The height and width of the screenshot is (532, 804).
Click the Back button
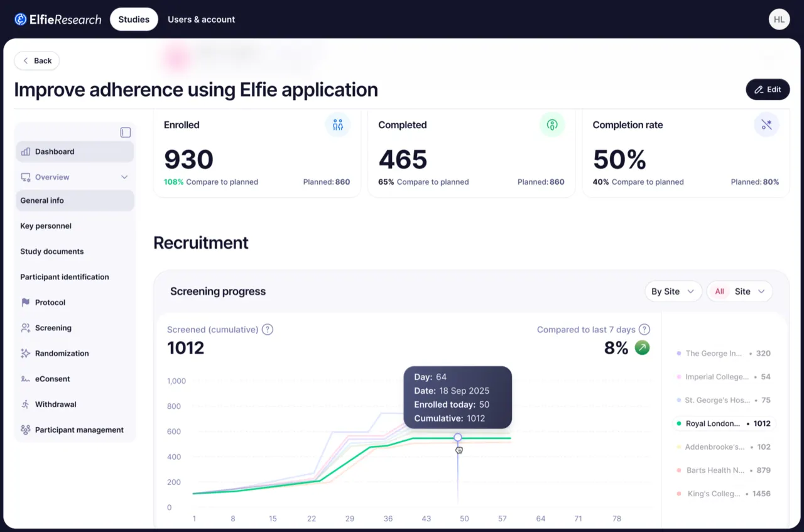pos(37,61)
